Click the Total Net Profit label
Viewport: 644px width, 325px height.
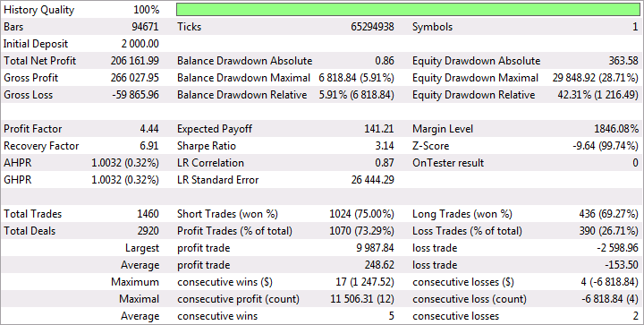coord(40,61)
